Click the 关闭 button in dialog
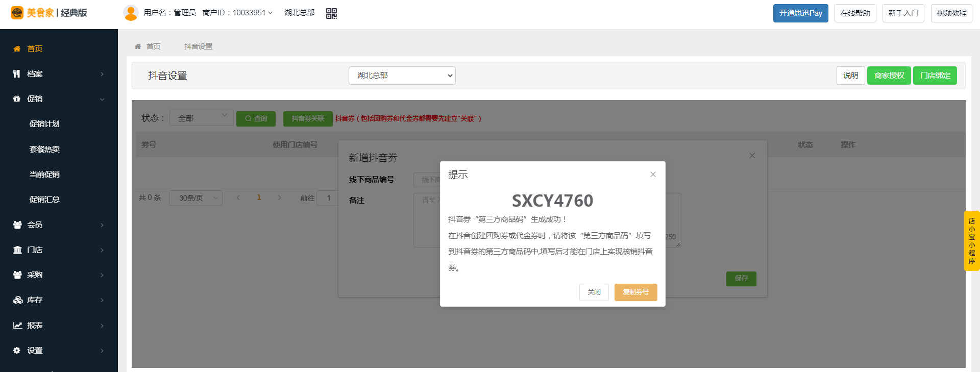Image resolution: width=980 pixels, height=372 pixels. (594, 292)
